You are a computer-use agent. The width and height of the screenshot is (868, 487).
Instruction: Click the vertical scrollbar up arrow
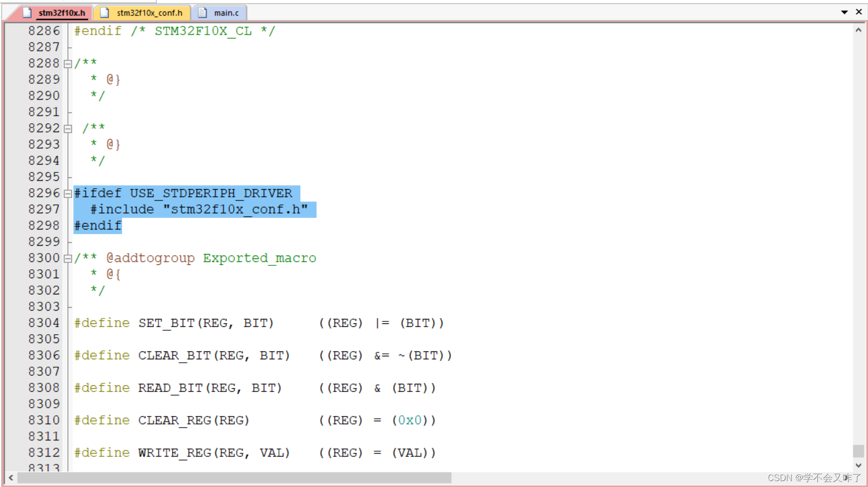pos(858,30)
